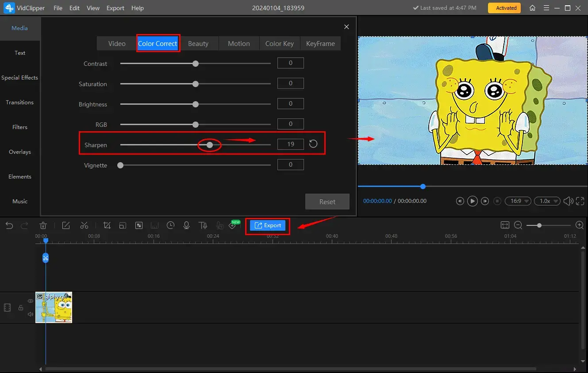Click the mosaic icon in timeline toolbar
This screenshot has height=373, width=588.
pos(139,225)
